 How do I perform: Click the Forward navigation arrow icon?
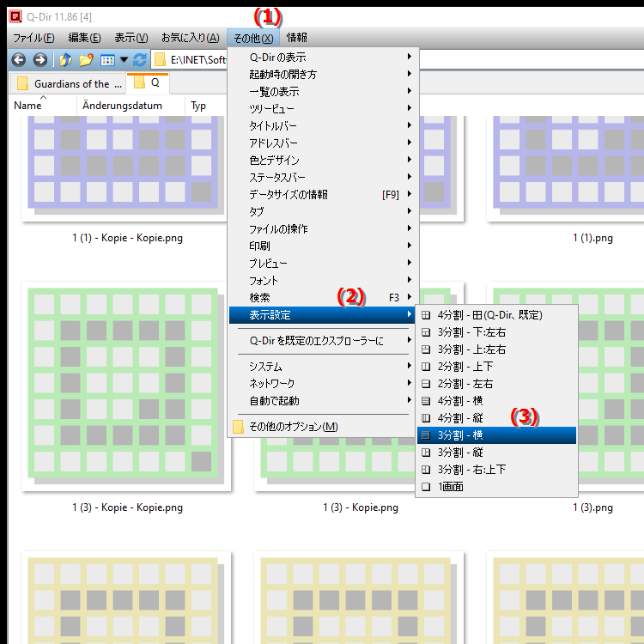click(39, 60)
